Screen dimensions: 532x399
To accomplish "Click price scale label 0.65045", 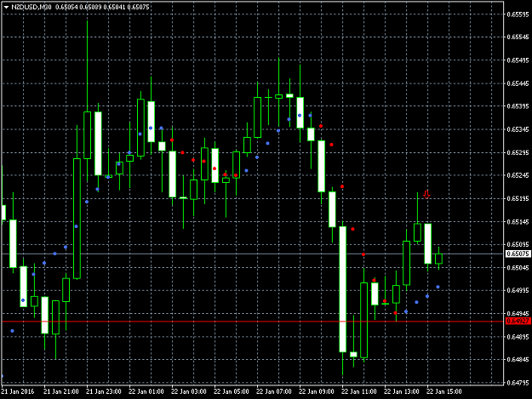I will (518, 267).
